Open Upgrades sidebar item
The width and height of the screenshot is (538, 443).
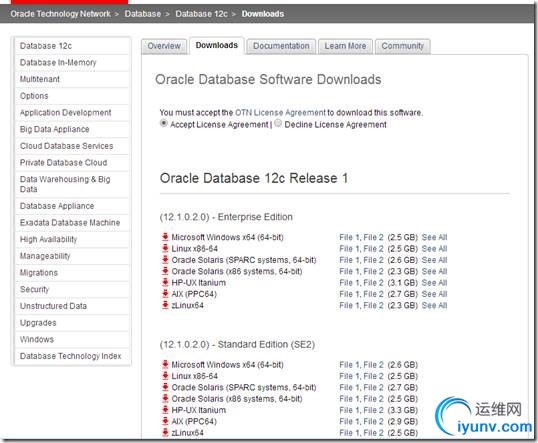coord(72,323)
